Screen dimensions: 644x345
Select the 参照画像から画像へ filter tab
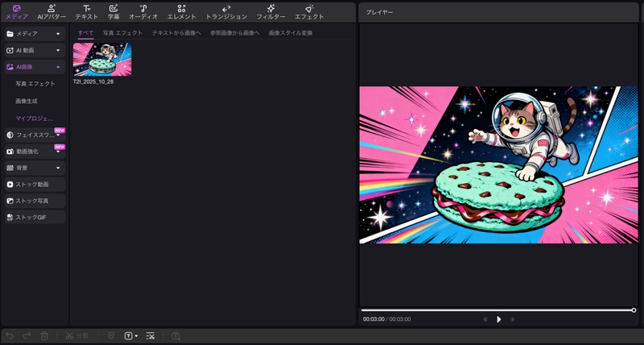[235, 33]
